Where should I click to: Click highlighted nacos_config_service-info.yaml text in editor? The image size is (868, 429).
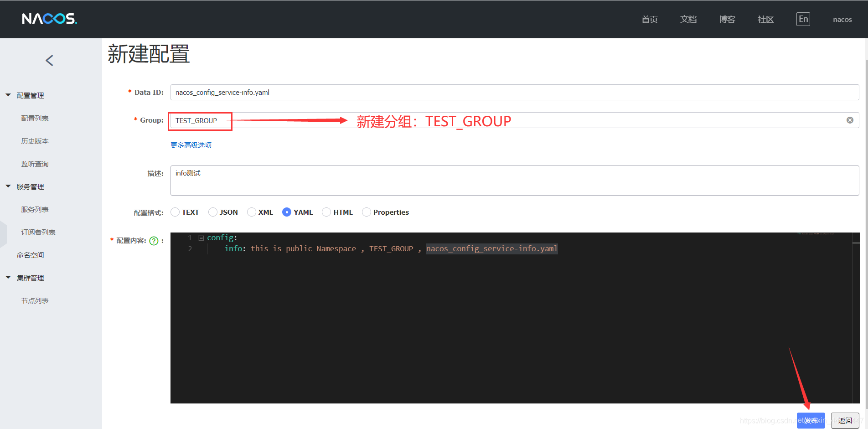(x=492, y=248)
